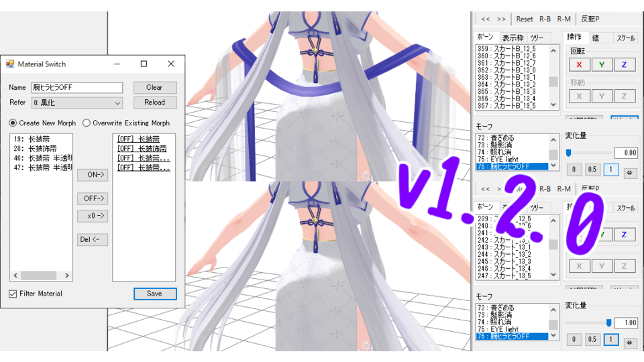Click the scroll-down arrow of the bone 239 list
This screenshot has height=362, width=644.
click(x=553, y=275)
